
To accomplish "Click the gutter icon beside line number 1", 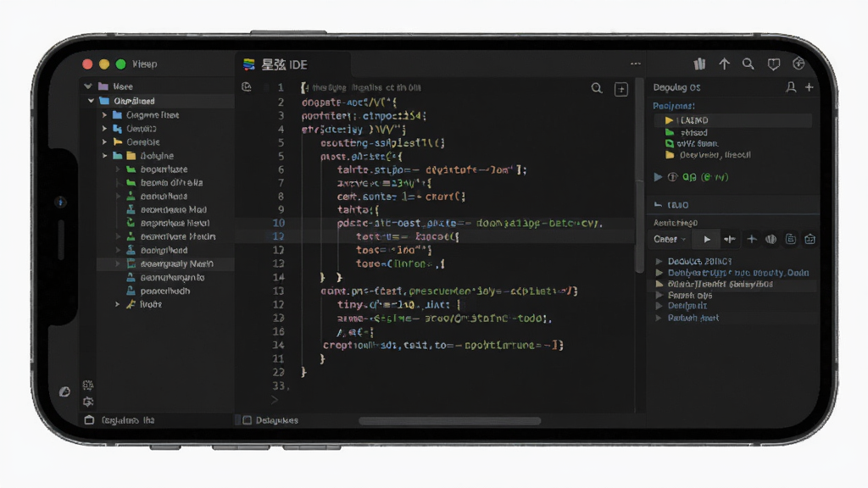I will pos(247,87).
